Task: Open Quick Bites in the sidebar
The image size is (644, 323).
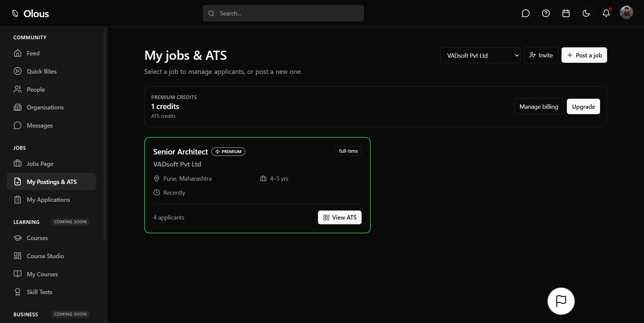Action: (x=51, y=72)
